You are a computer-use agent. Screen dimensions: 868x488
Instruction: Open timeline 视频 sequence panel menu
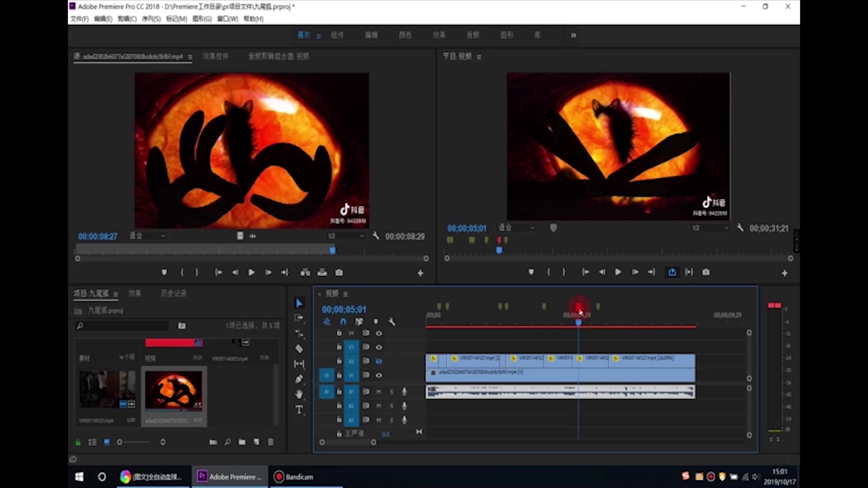pos(345,294)
